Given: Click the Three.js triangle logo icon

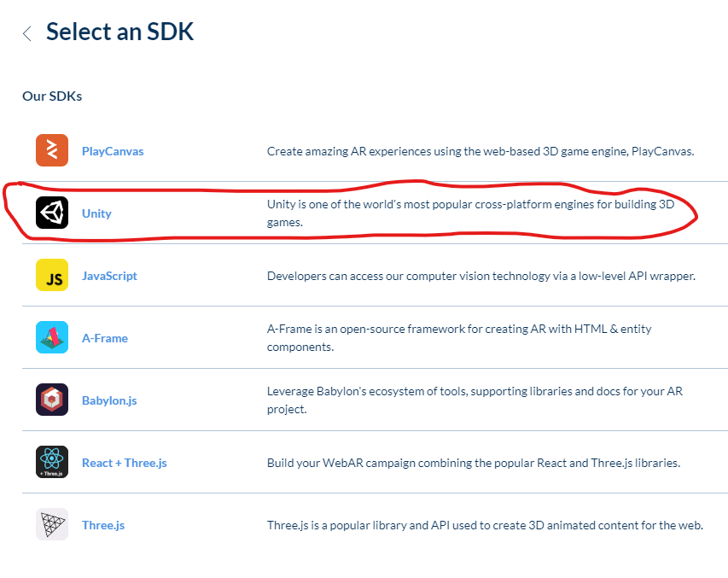Looking at the screenshot, I should (52, 525).
